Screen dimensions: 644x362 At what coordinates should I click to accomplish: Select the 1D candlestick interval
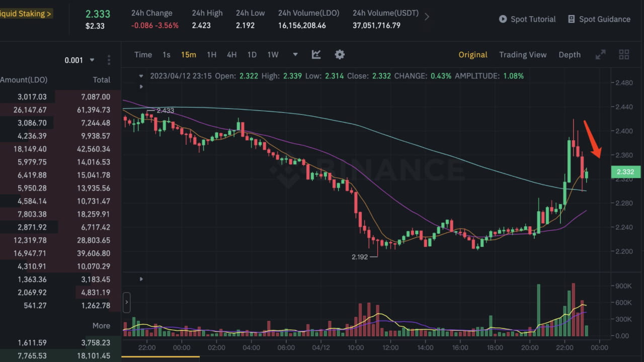click(252, 54)
